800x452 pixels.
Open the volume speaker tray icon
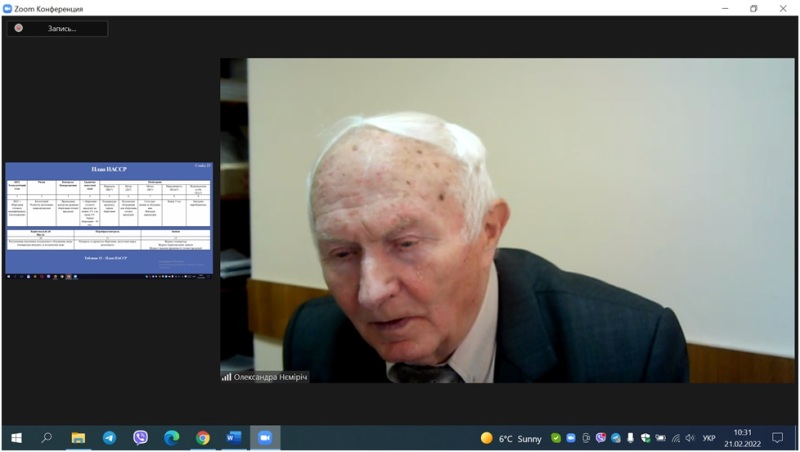tap(690, 438)
